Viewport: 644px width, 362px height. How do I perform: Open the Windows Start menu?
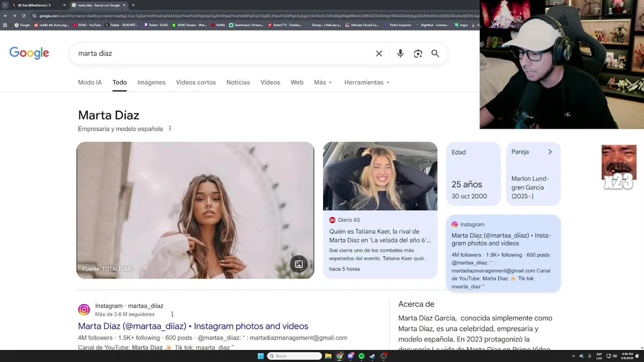[261, 356]
